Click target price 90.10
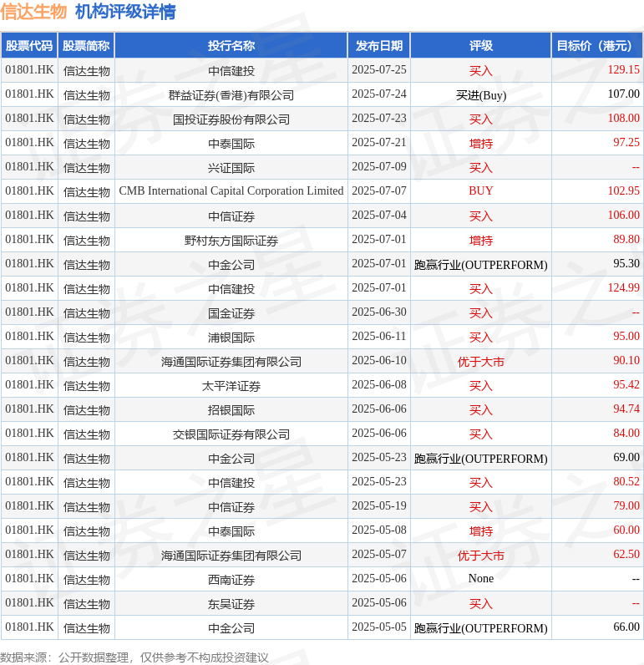 pyautogui.click(x=626, y=360)
